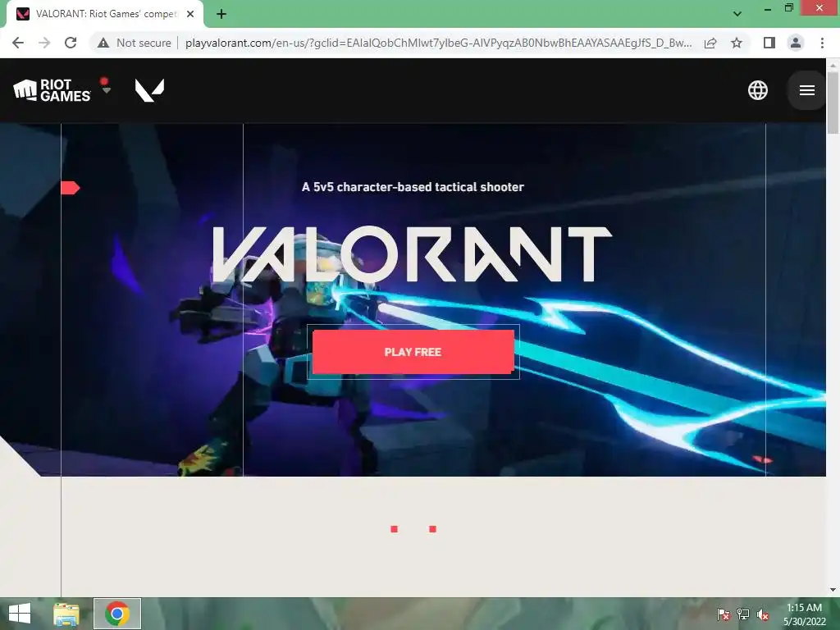
Task: Click the VALORANT hero title logo
Action: 413,254
